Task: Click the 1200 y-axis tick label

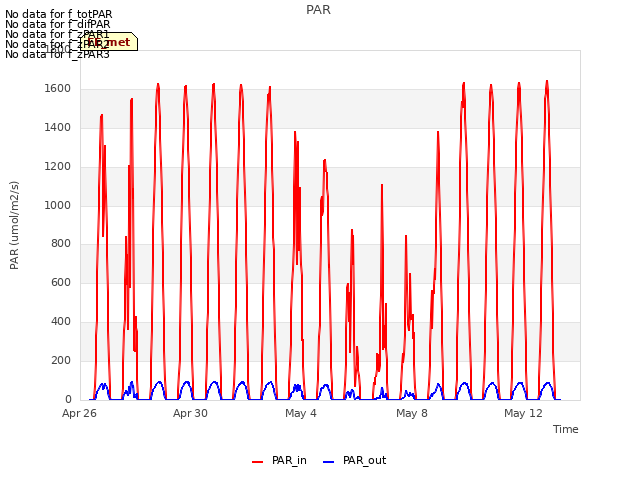Action: [x=58, y=167]
